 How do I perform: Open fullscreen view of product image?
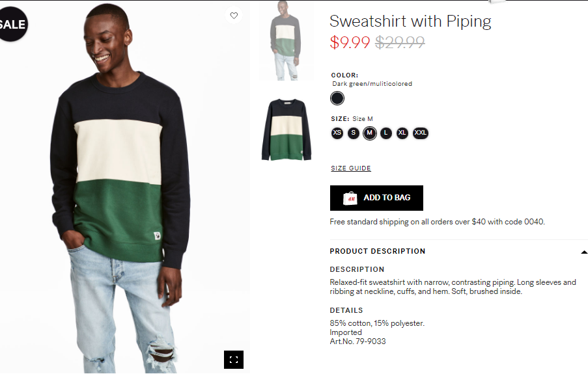[x=234, y=360]
